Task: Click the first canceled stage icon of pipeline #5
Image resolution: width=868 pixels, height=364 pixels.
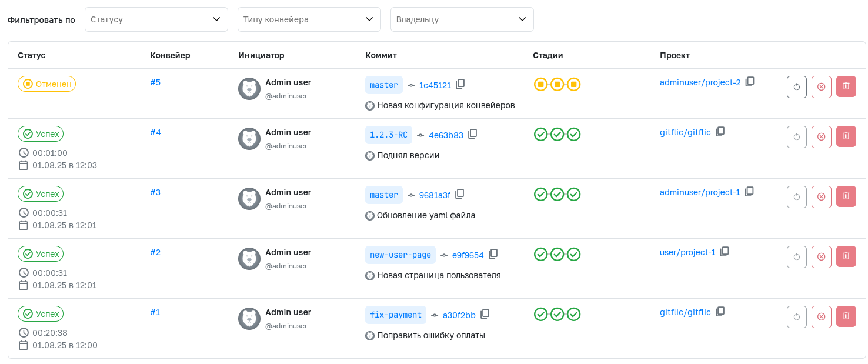Action: click(x=540, y=85)
